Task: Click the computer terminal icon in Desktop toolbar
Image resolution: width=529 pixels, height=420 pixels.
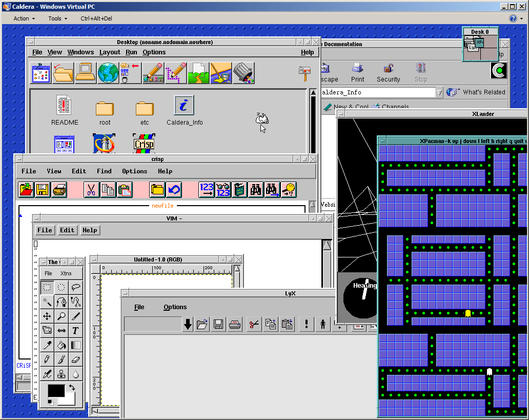Action: (86, 73)
